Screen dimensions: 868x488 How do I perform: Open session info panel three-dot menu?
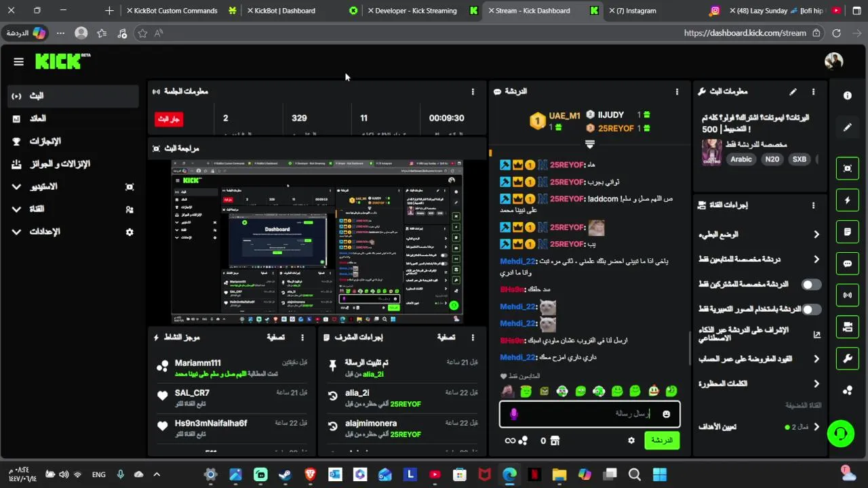point(473,91)
